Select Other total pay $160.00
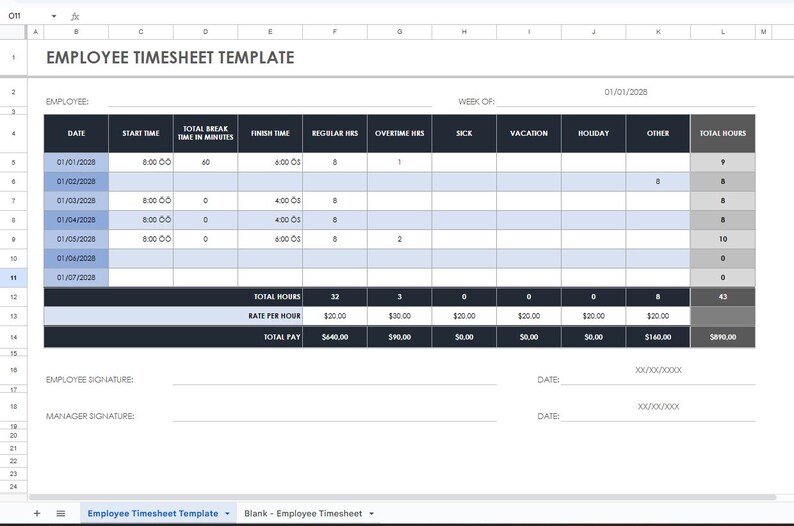The width and height of the screenshot is (794, 526). (x=658, y=337)
